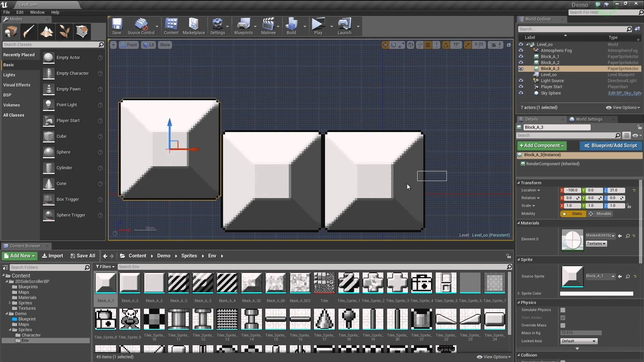Viewport: 644px width, 362px height.
Task: Click the Add Component button
Action: pyautogui.click(x=542, y=145)
